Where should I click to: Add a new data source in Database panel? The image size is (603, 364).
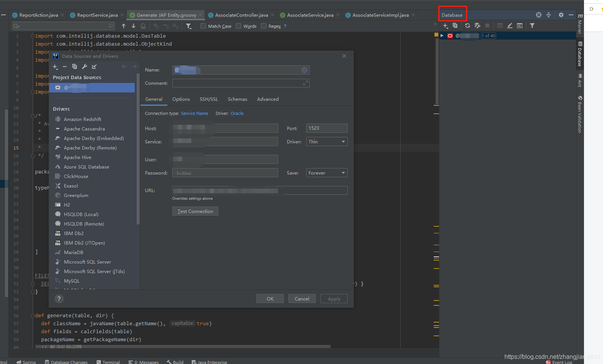pyautogui.click(x=445, y=26)
